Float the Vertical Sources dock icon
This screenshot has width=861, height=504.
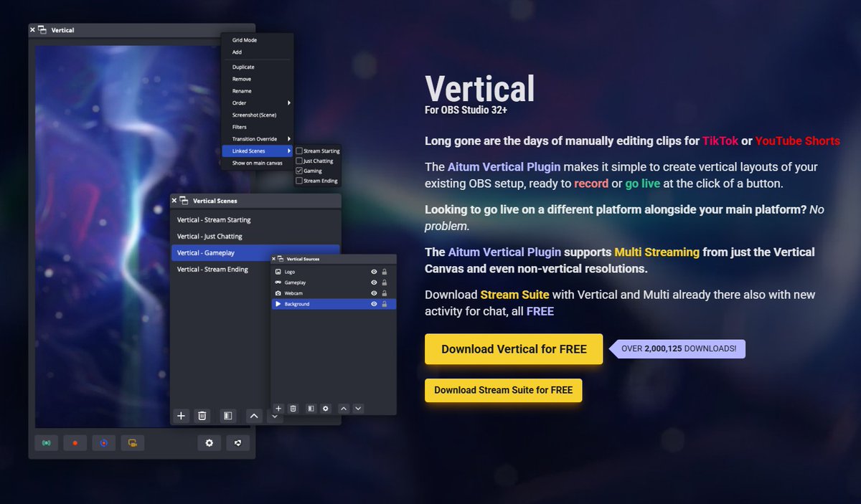pos(281,258)
